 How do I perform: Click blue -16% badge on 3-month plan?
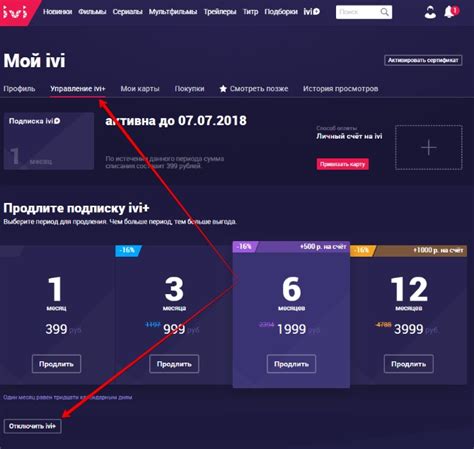click(x=128, y=250)
